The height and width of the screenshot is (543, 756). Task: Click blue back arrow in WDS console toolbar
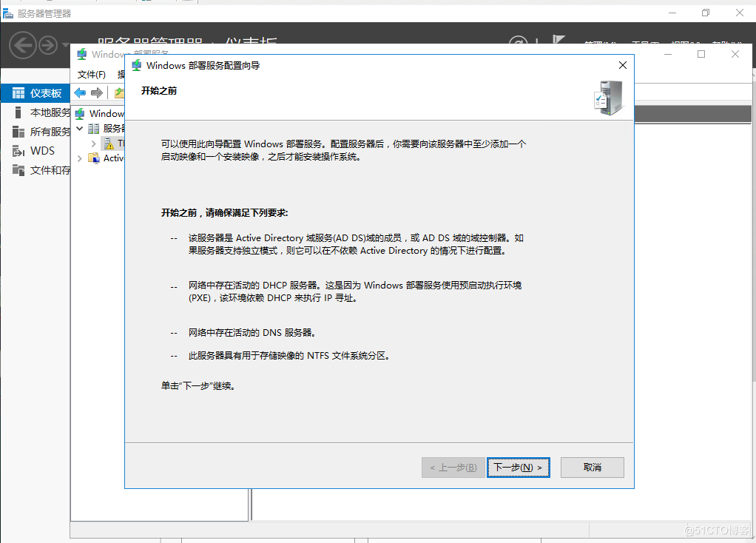tap(80, 92)
